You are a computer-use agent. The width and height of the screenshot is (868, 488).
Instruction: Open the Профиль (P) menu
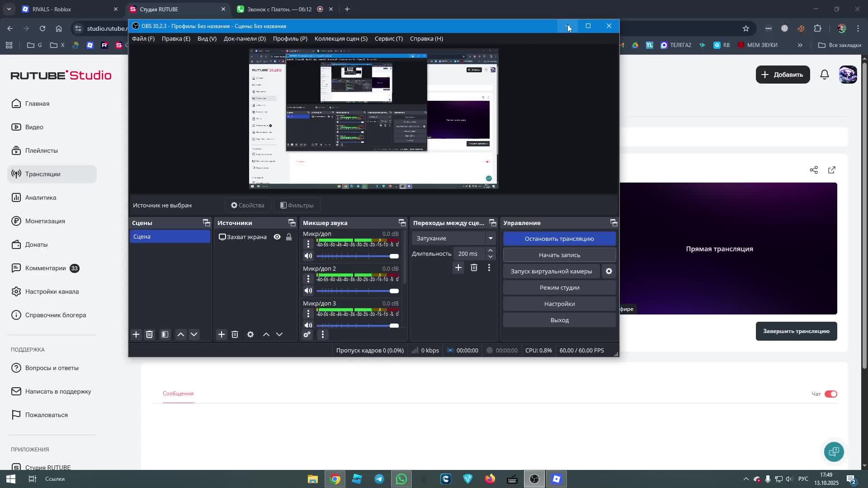[290, 38]
